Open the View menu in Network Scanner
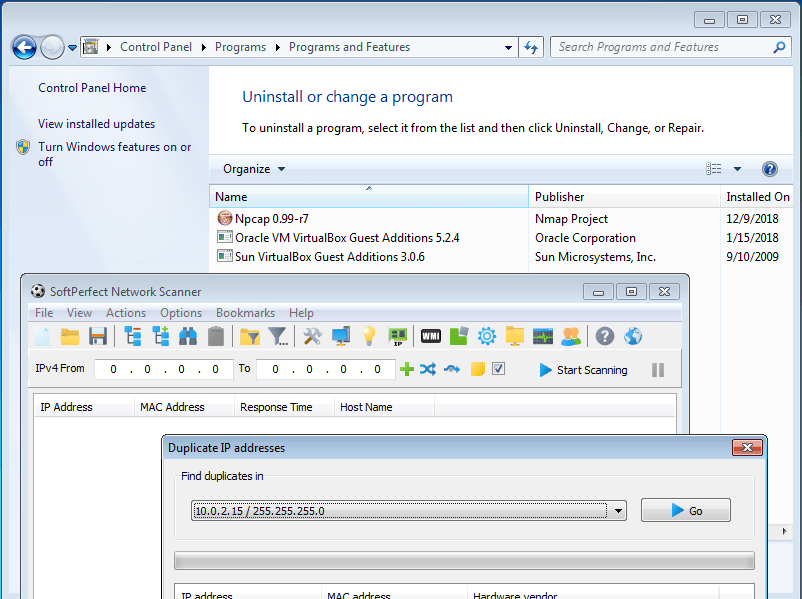This screenshot has height=599, width=802. pyautogui.click(x=79, y=313)
